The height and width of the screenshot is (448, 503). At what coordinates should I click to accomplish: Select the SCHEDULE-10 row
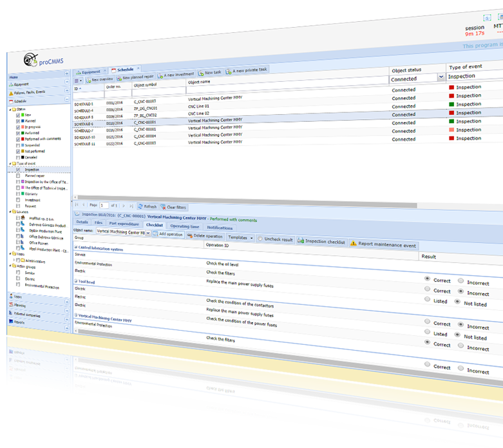coord(289,135)
